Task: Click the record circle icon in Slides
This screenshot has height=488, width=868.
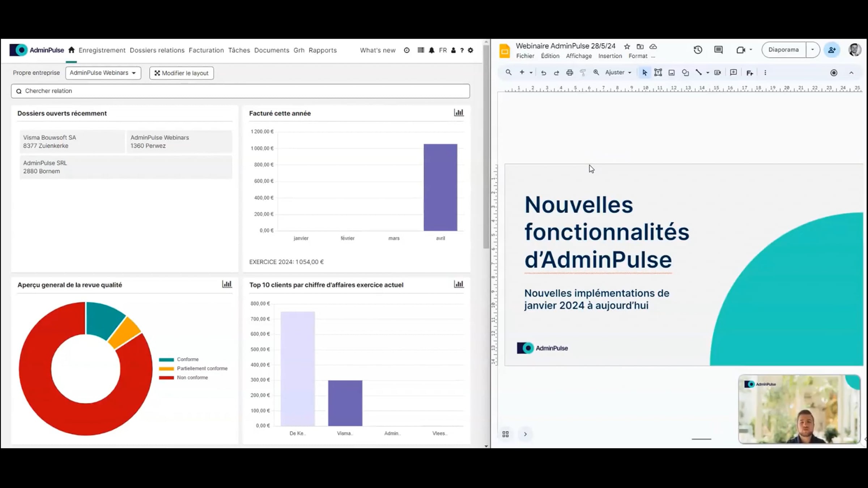Action: tap(834, 73)
